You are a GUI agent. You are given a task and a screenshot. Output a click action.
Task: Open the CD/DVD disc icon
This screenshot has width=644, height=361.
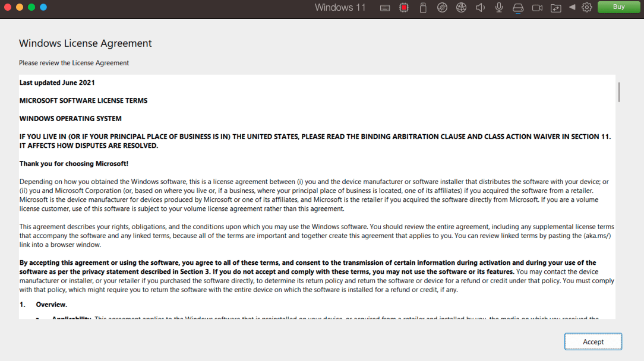(x=442, y=8)
